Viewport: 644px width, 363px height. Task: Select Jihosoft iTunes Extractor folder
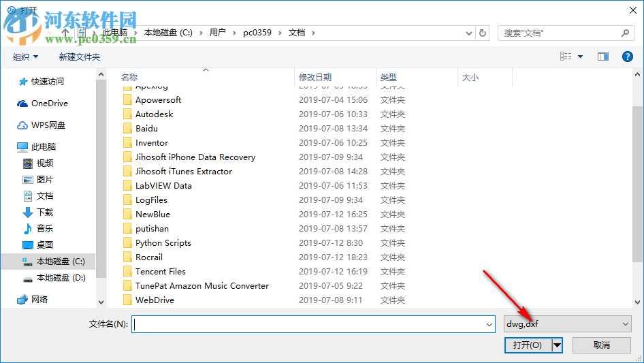click(184, 172)
